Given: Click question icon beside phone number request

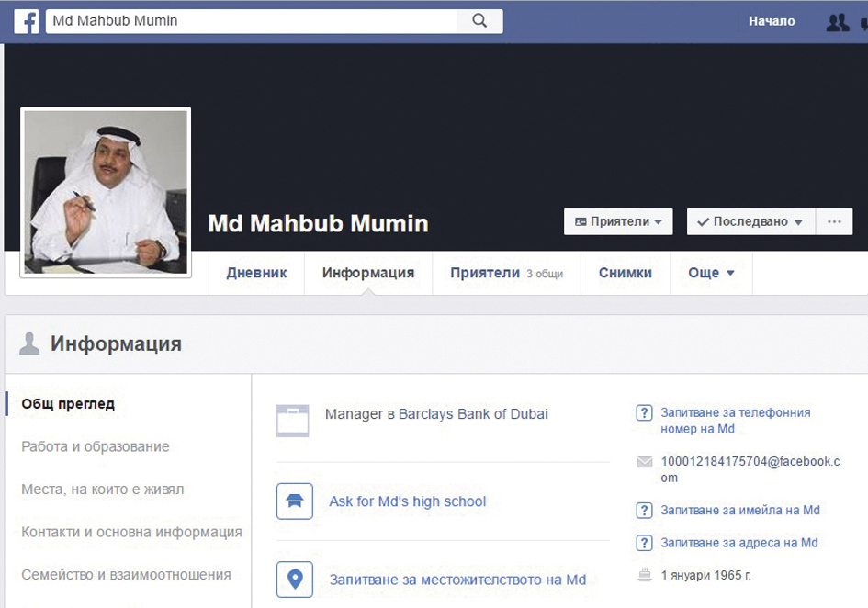Looking at the screenshot, I should click(644, 412).
